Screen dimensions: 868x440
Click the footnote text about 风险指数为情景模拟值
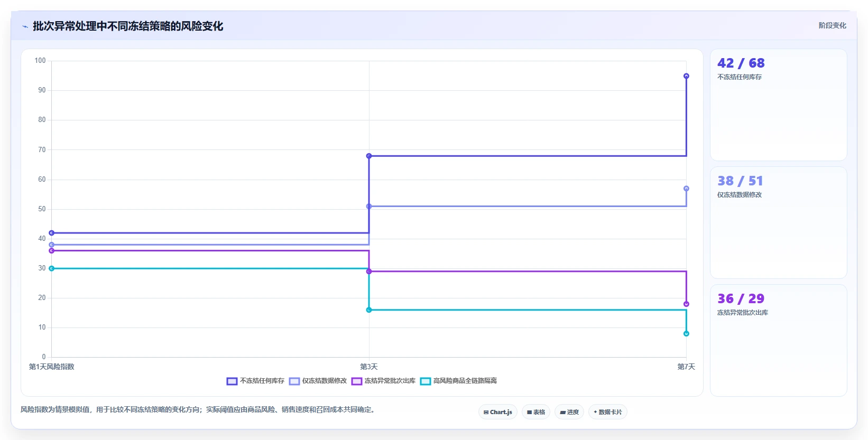click(x=199, y=409)
